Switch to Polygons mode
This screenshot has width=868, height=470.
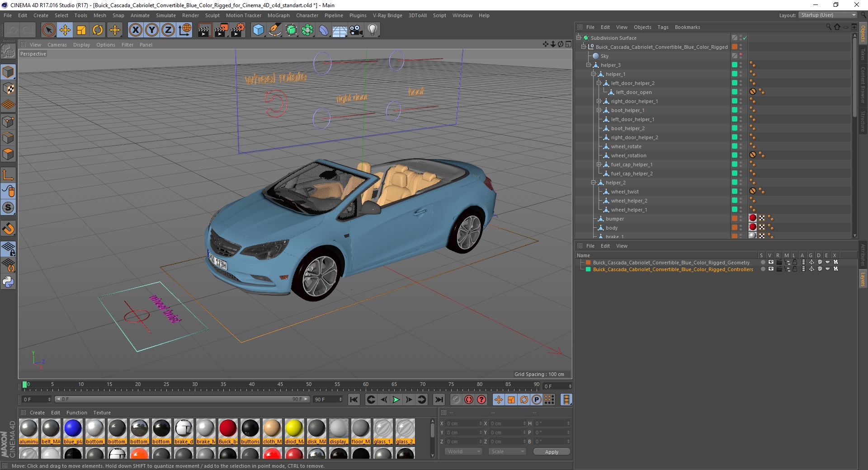8,154
